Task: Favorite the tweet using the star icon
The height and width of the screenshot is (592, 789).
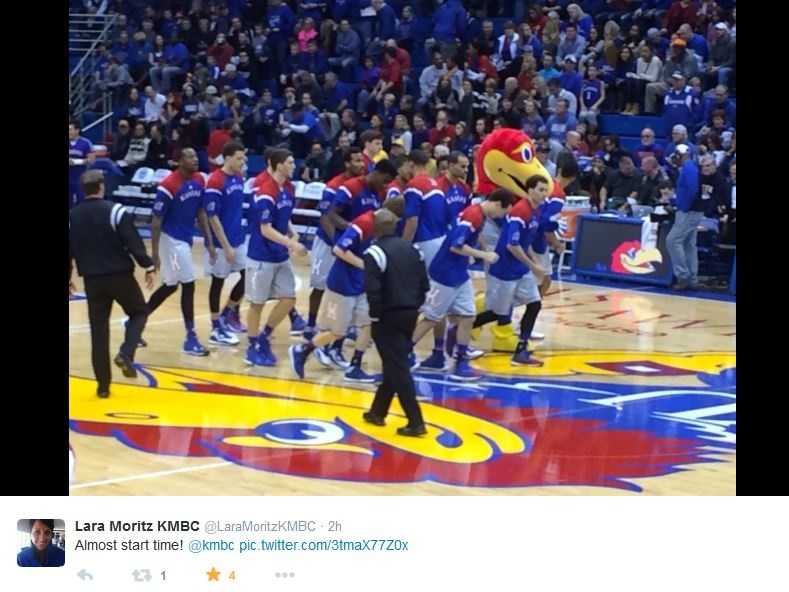Action: pyautogui.click(x=213, y=574)
